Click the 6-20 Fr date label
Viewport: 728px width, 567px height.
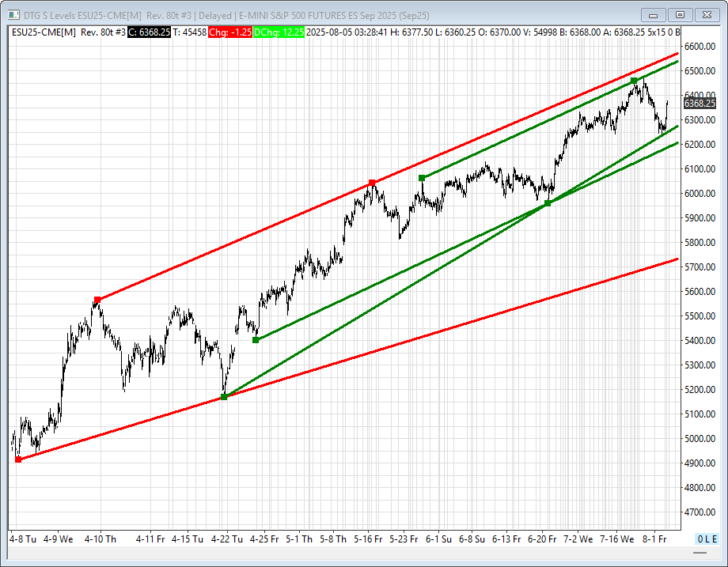[x=542, y=539]
